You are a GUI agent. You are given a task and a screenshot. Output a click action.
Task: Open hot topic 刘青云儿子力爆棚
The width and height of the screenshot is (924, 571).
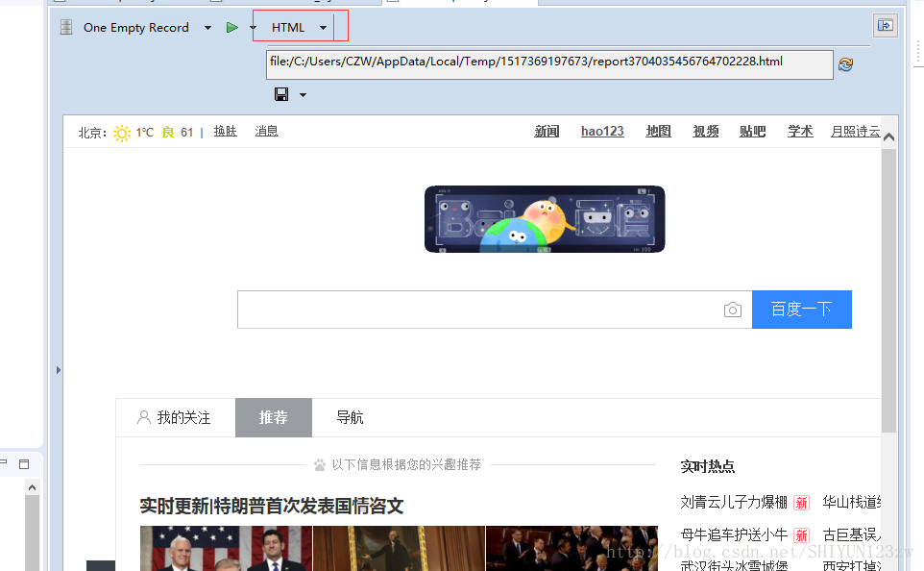click(x=734, y=502)
